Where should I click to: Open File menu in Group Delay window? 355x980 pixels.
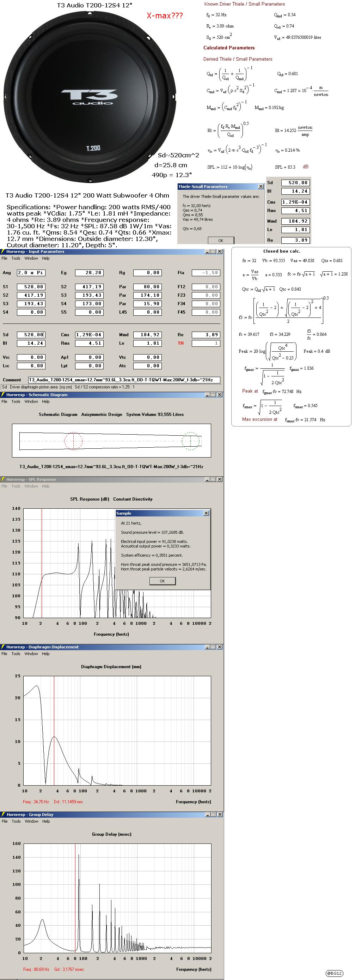[x=4, y=821]
